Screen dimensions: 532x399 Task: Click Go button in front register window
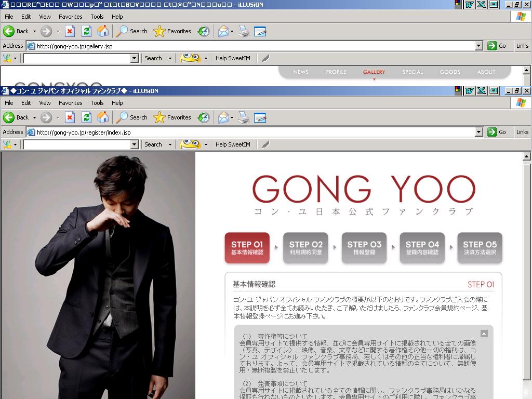coord(497,132)
